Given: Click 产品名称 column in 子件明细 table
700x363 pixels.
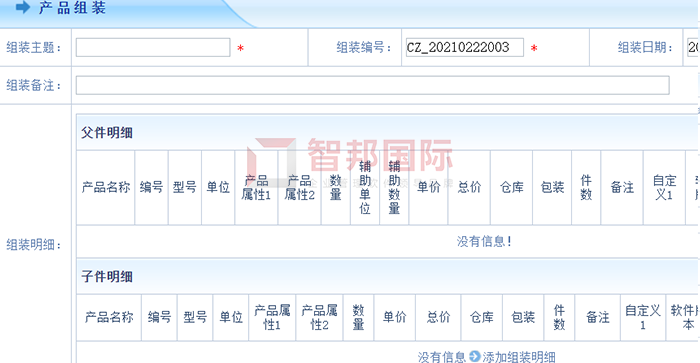Looking at the screenshot, I should pos(109,317).
